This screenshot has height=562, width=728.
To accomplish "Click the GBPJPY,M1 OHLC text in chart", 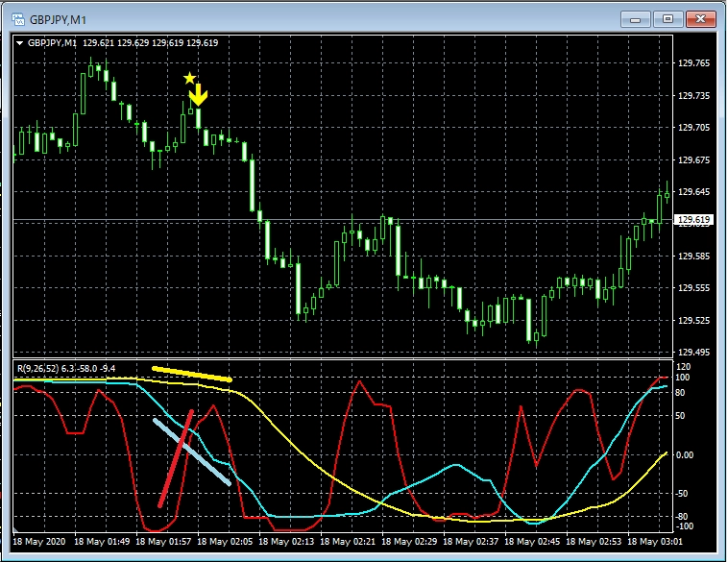I will (x=122, y=43).
